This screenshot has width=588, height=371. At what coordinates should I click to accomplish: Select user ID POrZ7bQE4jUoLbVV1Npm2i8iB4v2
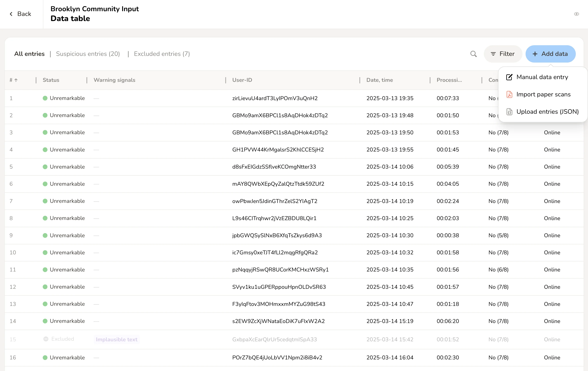(277, 358)
